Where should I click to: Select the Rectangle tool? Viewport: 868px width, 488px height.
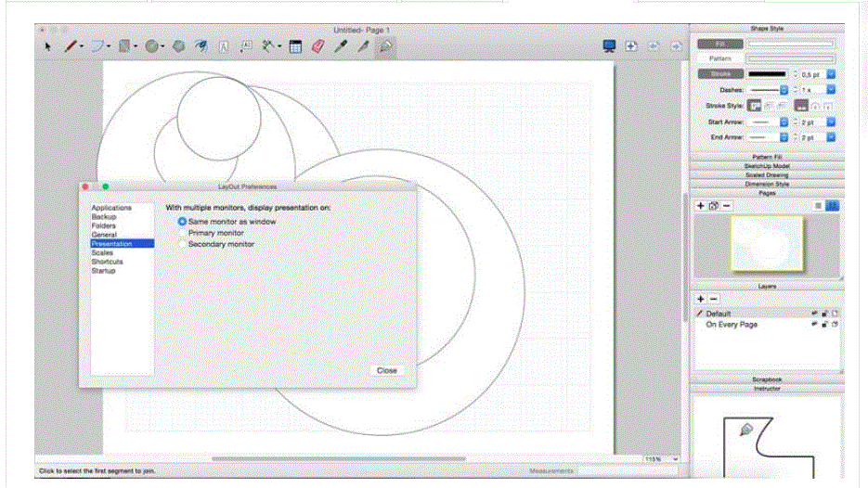(124, 46)
